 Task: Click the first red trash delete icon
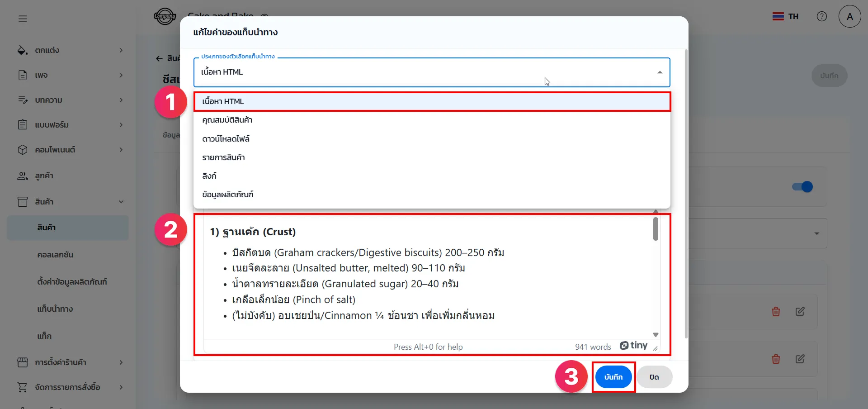776,311
